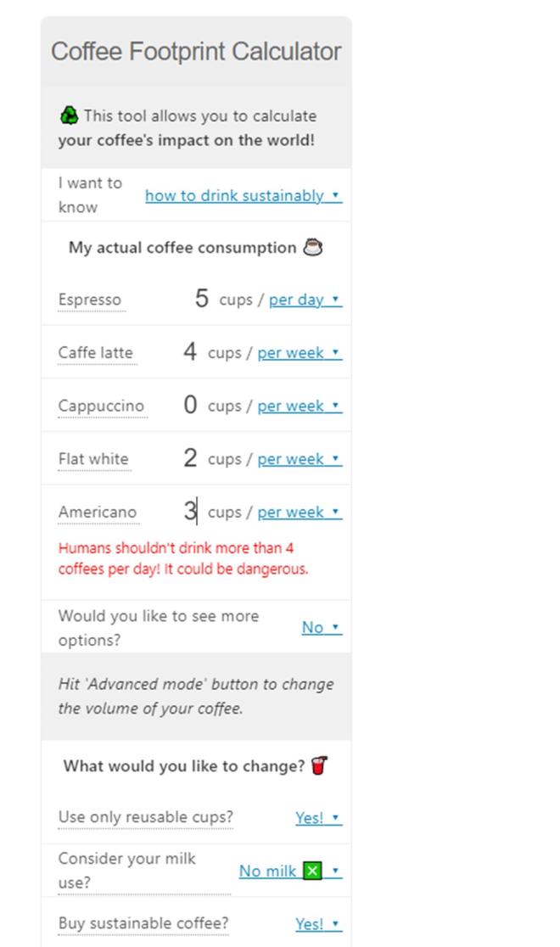The image size is (560, 947).
Task: Change reusable cups 'Yes!' option
Action: (317, 818)
